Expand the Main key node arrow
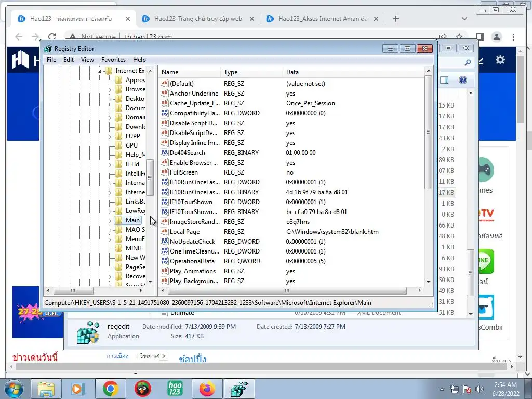 [110, 220]
